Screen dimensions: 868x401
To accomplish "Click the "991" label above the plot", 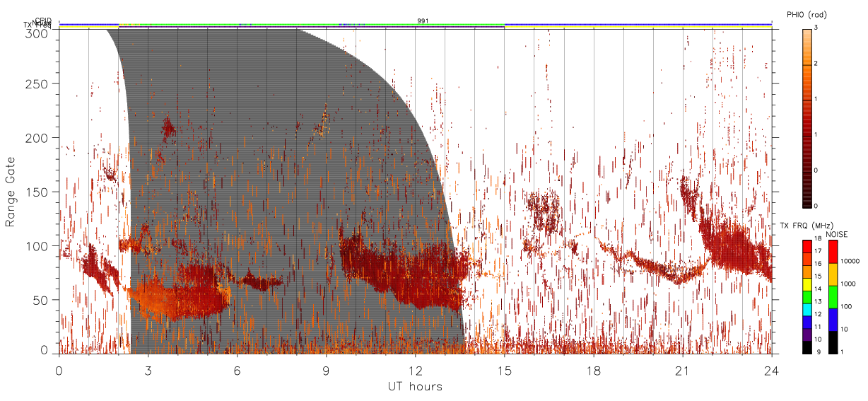I will [x=423, y=21].
